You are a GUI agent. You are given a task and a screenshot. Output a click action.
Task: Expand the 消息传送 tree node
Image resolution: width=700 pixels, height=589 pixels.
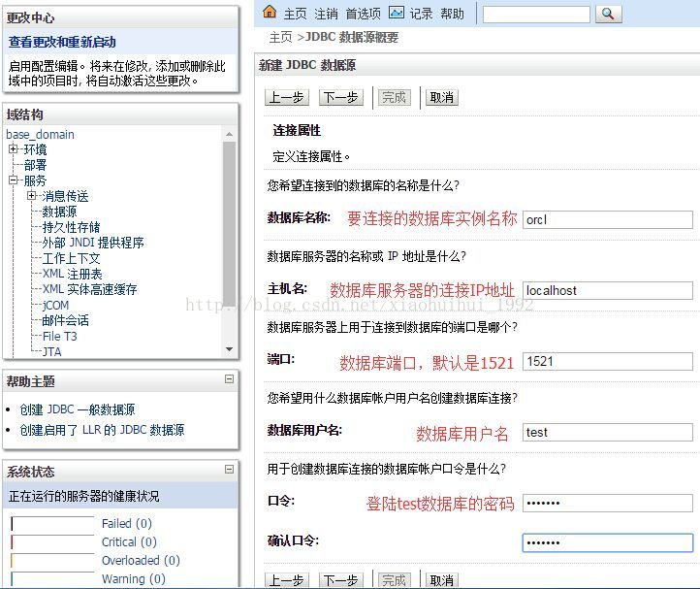[x=32, y=196]
